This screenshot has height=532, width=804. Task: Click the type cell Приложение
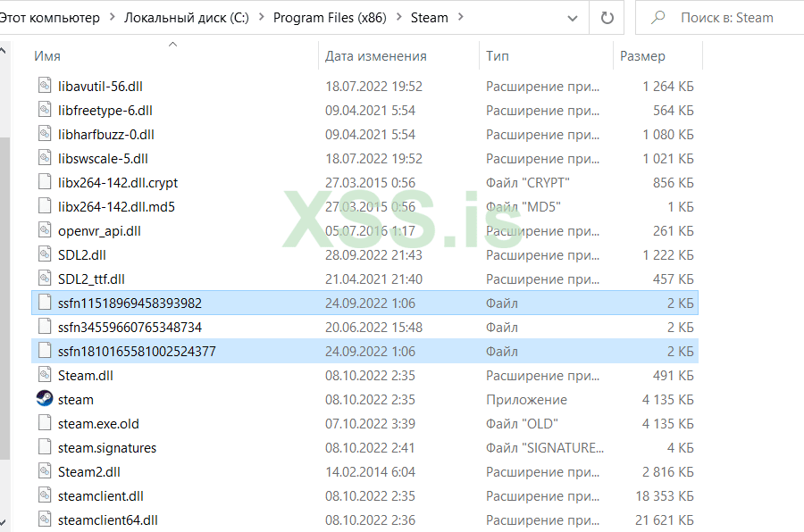tap(526, 399)
